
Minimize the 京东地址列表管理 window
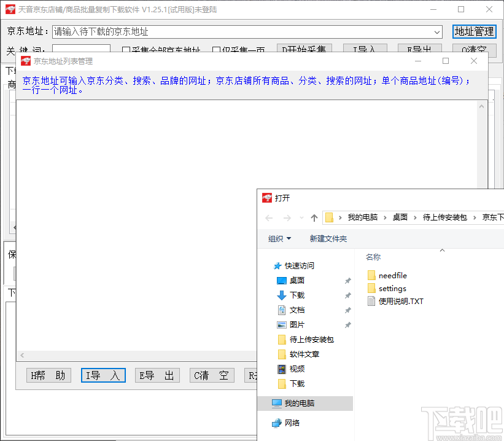(x=418, y=61)
